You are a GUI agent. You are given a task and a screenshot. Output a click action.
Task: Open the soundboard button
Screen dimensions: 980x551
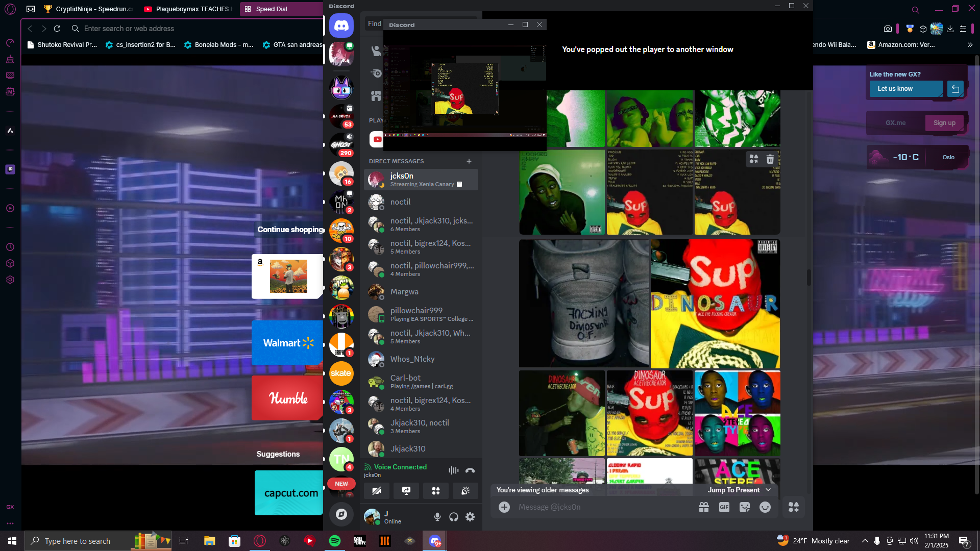(x=465, y=491)
